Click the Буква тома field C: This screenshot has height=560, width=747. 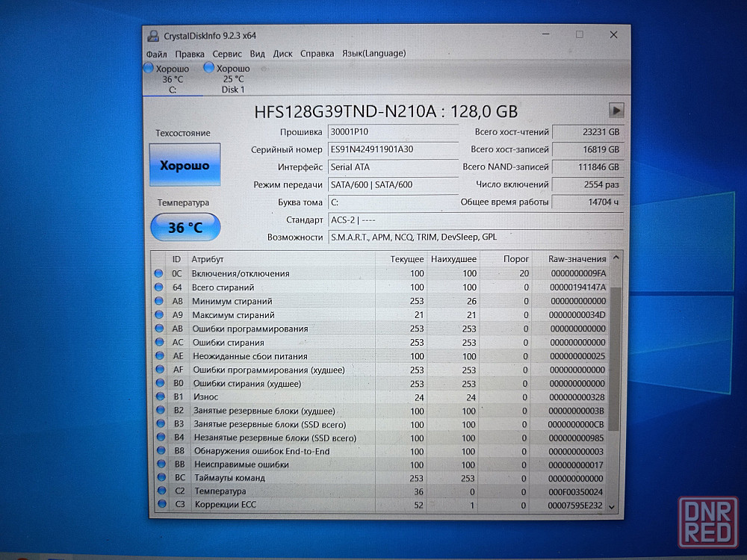[x=393, y=202]
